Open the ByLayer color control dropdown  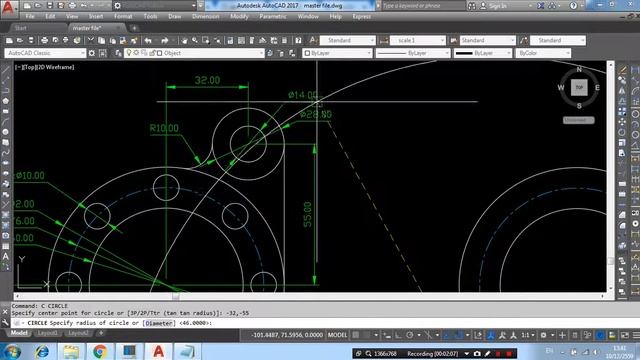(x=337, y=53)
